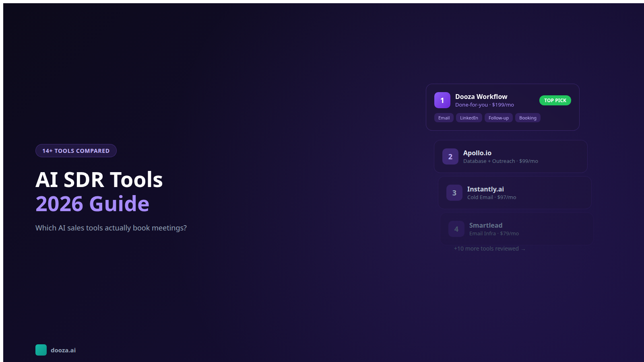Click 'Done-for-you · $199/mo' subtitle
Viewport: 644px width, 362px height.
click(485, 105)
